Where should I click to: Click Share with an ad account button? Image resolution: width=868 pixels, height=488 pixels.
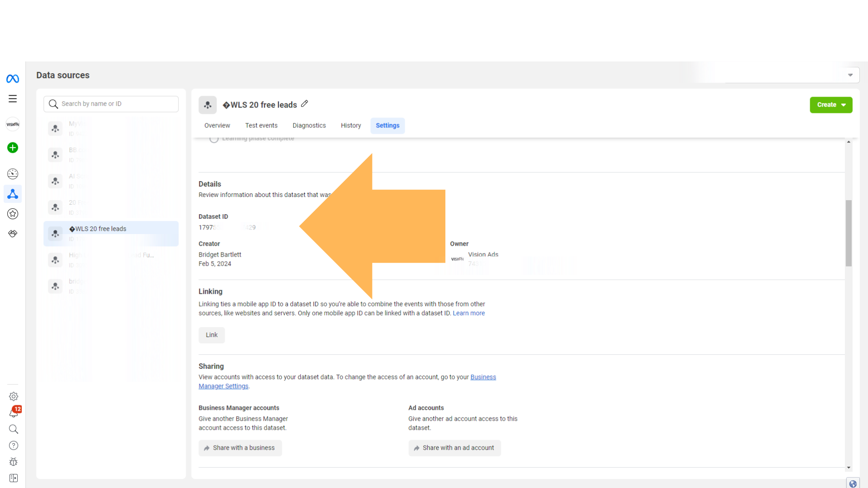(x=454, y=447)
